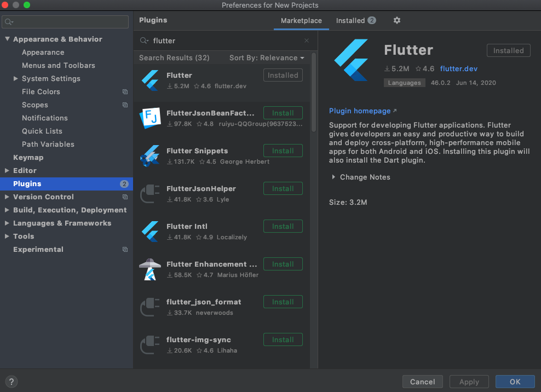Click the Experimental project-level icon
Viewport: 541px width, 392px height.
pyautogui.click(x=125, y=250)
